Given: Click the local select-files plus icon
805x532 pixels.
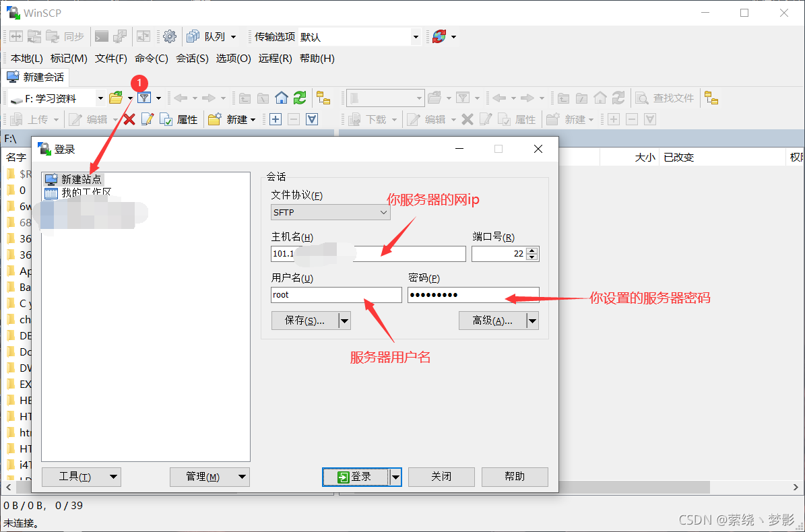Looking at the screenshot, I should [276, 120].
